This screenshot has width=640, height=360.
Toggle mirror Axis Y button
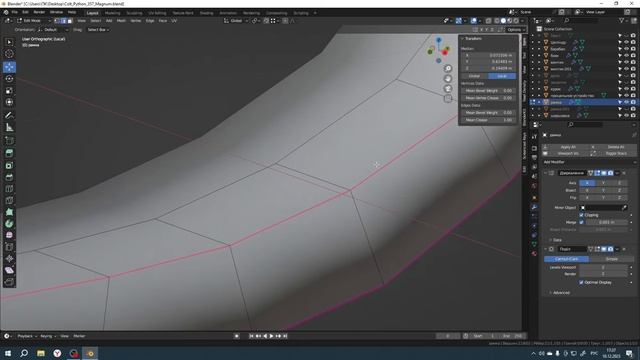point(603,183)
